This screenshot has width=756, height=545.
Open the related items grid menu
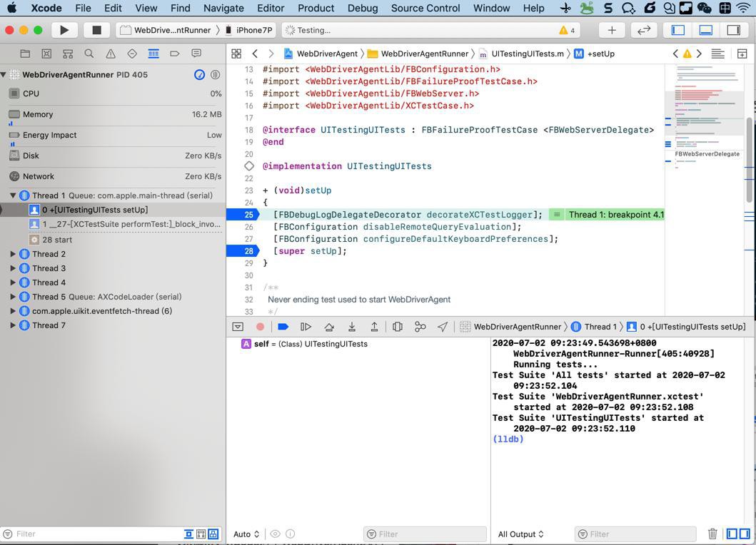236,54
